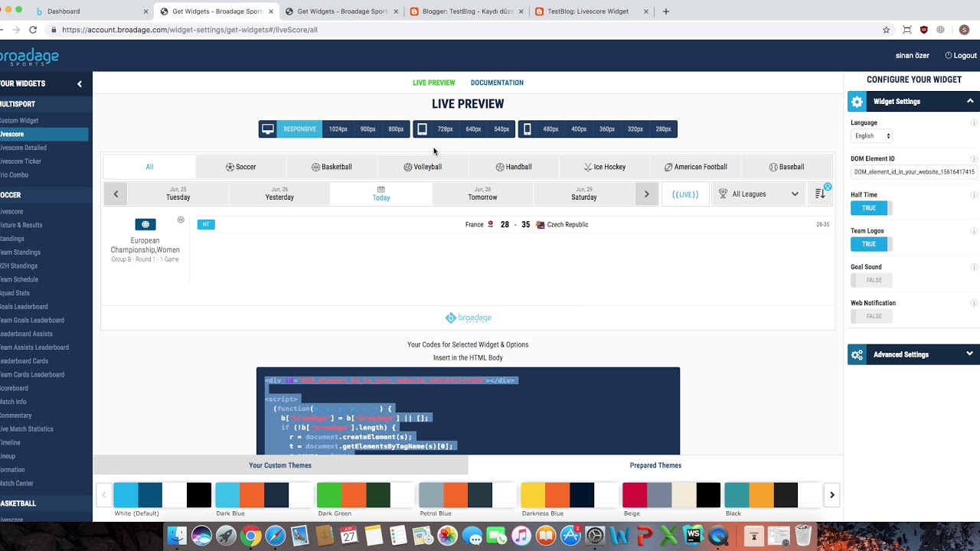Open a new browser tab
The height and width of the screenshot is (551, 980).
665,11
